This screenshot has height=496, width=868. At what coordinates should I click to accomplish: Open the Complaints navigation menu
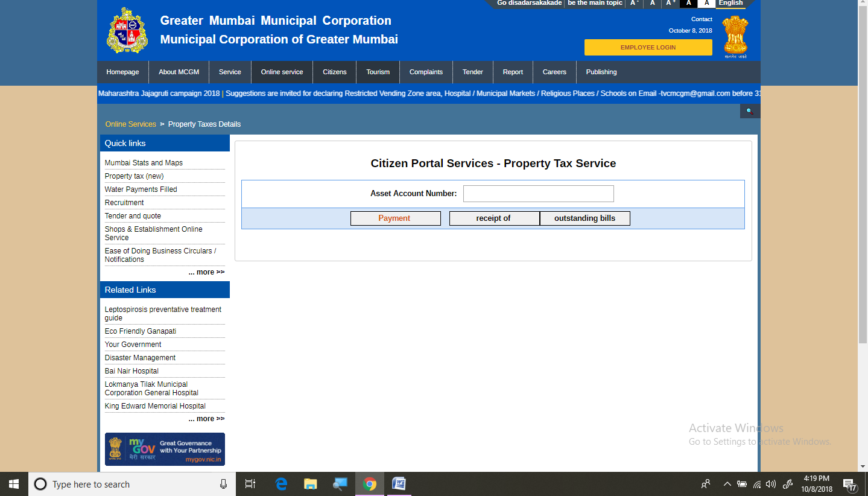click(426, 72)
